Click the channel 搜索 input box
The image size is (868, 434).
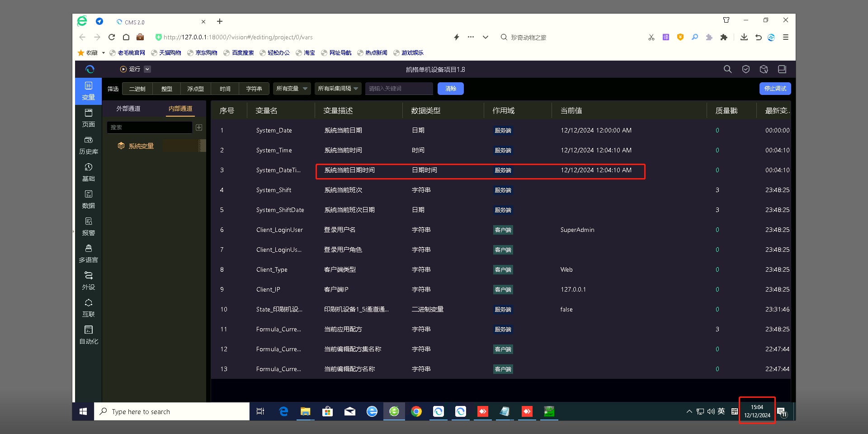click(150, 127)
